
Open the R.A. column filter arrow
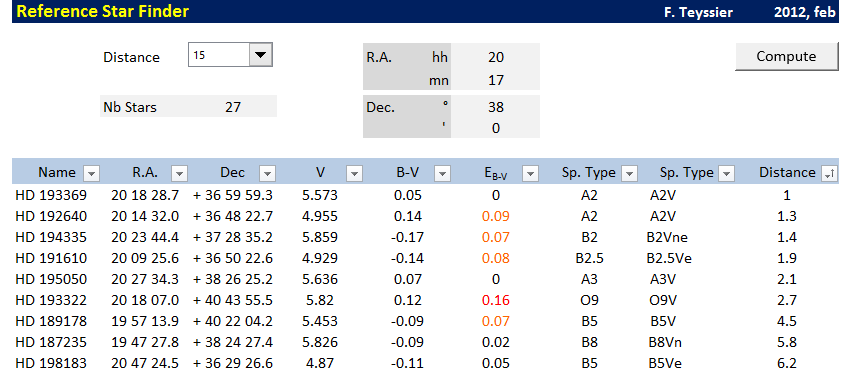(179, 173)
